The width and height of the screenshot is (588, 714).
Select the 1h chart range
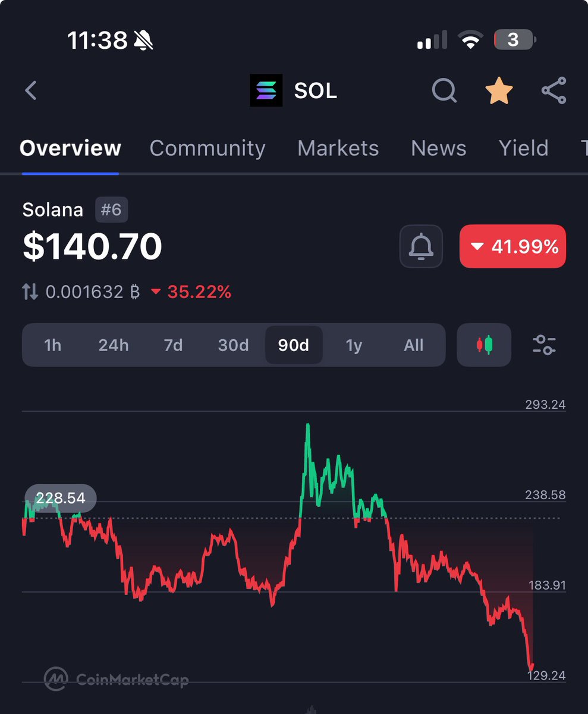click(53, 345)
